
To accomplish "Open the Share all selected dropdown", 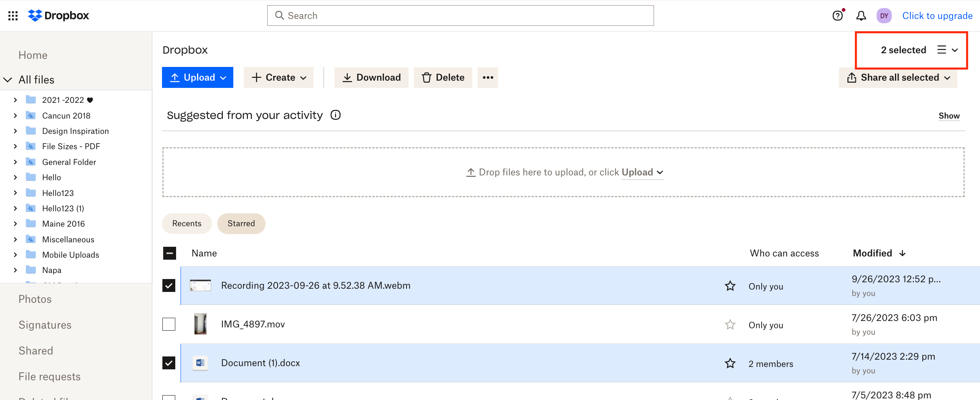I will (898, 77).
